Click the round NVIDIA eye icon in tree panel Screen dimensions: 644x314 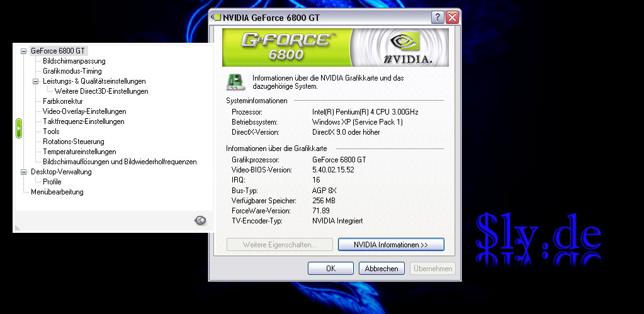click(x=200, y=221)
